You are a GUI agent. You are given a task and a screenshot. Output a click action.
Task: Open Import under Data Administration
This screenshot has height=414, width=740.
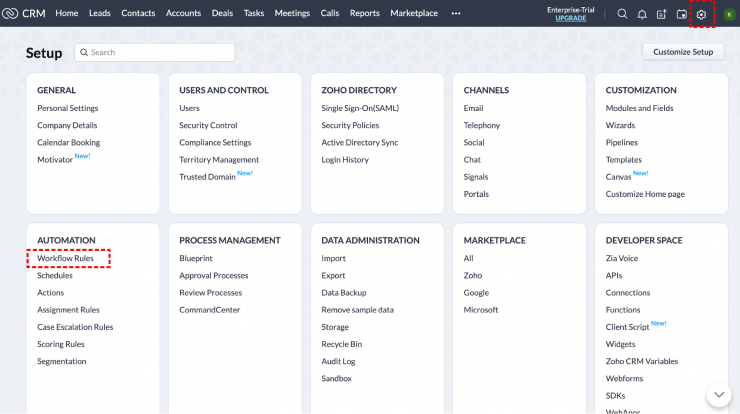(x=333, y=258)
